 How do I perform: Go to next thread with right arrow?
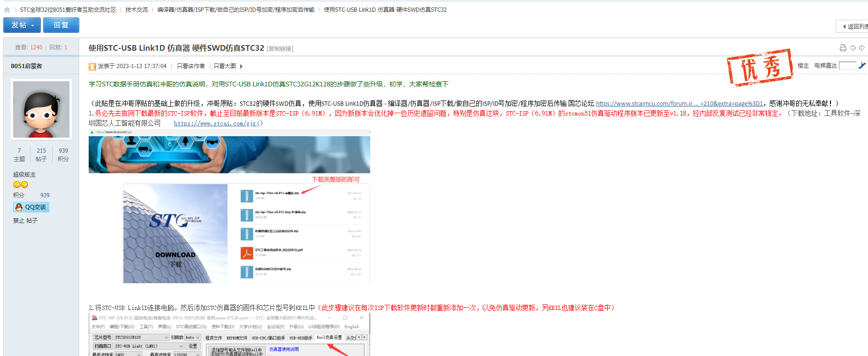(x=862, y=47)
